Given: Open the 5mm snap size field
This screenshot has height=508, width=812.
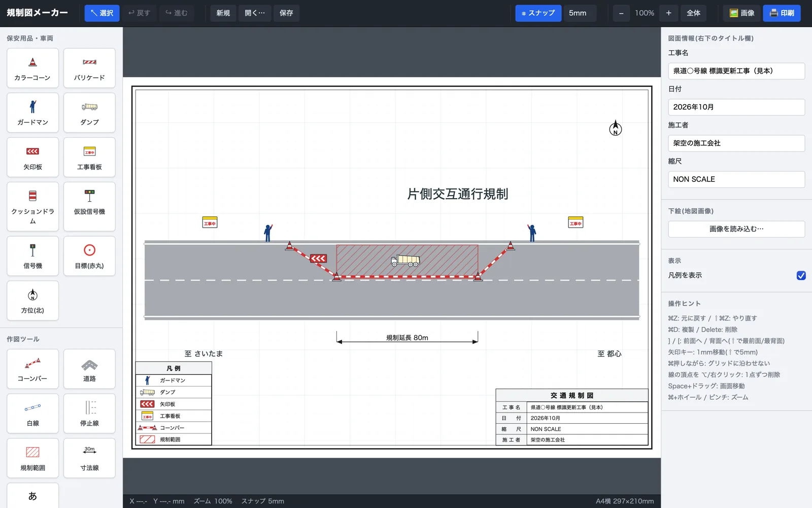Looking at the screenshot, I should pos(580,13).
